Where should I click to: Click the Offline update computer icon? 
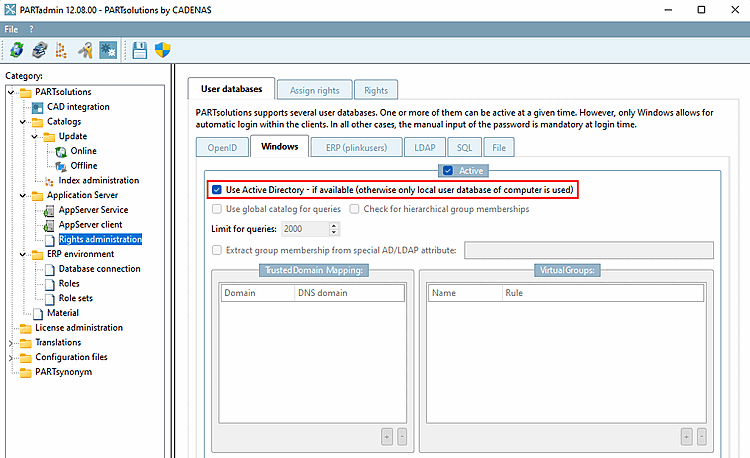click(61, 166)
